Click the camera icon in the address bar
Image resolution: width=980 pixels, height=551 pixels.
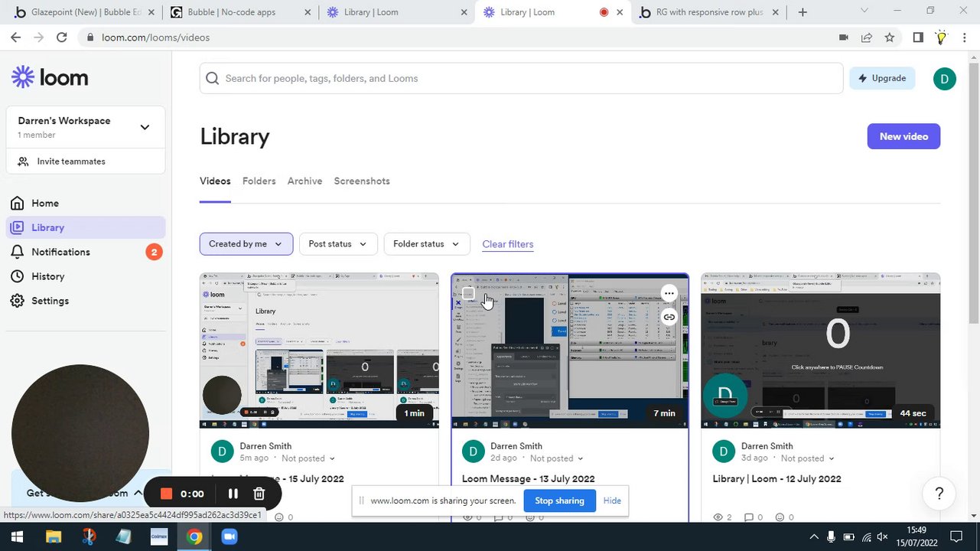pos(844,37)
